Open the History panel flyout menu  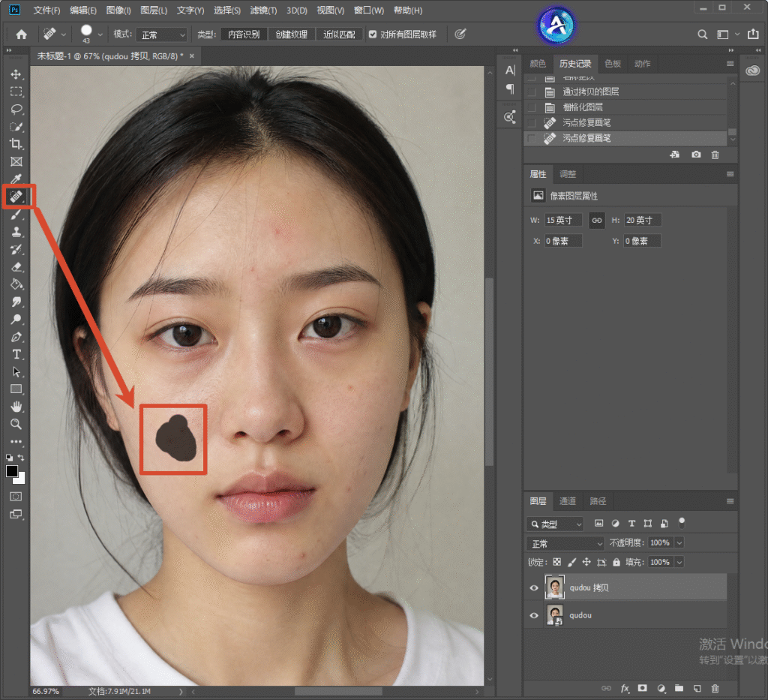[x=730, y=64]
